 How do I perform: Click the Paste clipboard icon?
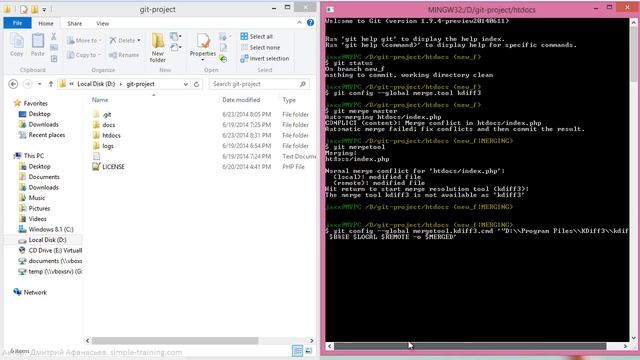[x=38, y=45]
